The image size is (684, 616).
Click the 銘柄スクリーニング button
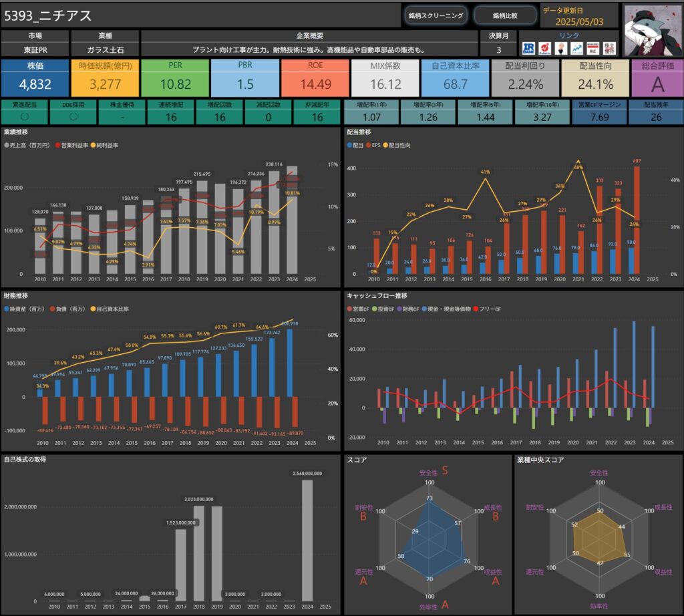tap(436, 16)
